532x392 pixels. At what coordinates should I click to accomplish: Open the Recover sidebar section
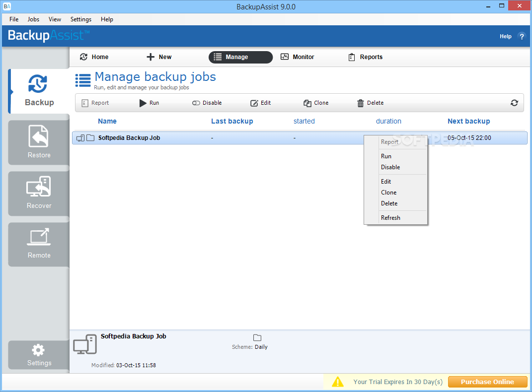[x=39, y=193]
